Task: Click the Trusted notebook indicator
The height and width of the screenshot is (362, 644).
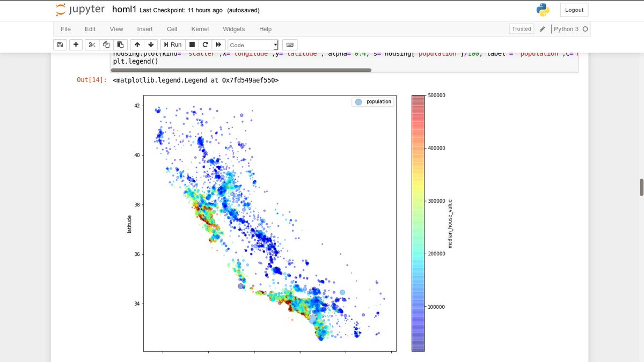Action: coord(521,29)
